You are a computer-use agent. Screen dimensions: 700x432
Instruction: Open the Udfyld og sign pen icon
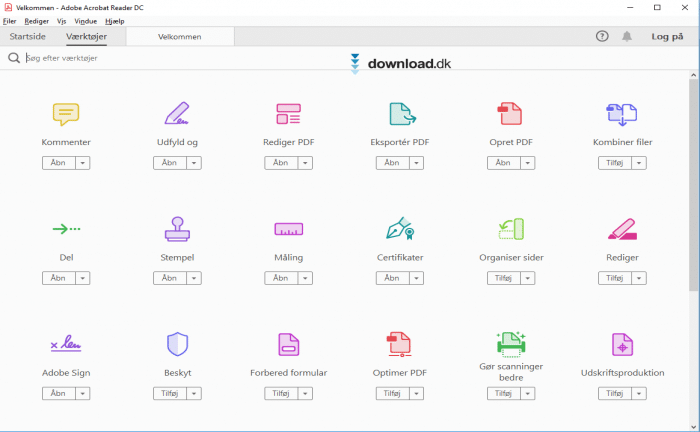tap(177, 113)
